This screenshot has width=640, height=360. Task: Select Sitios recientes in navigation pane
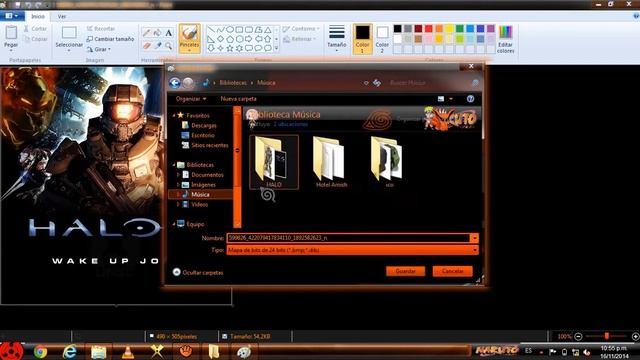(205, 145)
